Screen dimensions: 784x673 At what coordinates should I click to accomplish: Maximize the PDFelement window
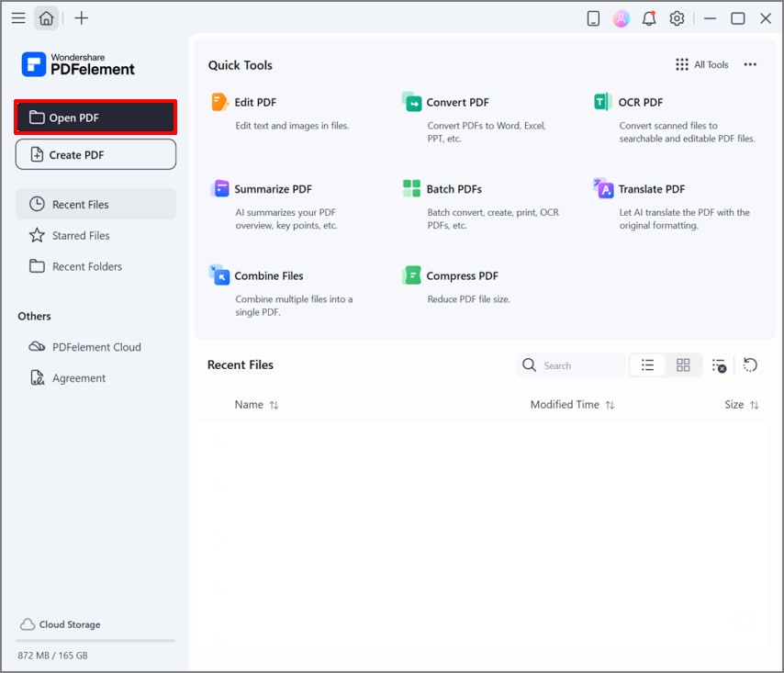737,18
